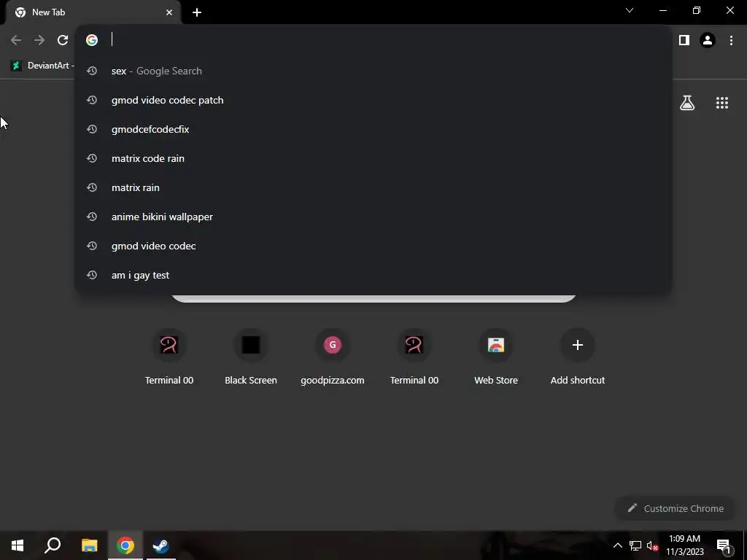Open the Chrome three-dot menu
This screenshot has width=747, height=560.
pos(731,40)
